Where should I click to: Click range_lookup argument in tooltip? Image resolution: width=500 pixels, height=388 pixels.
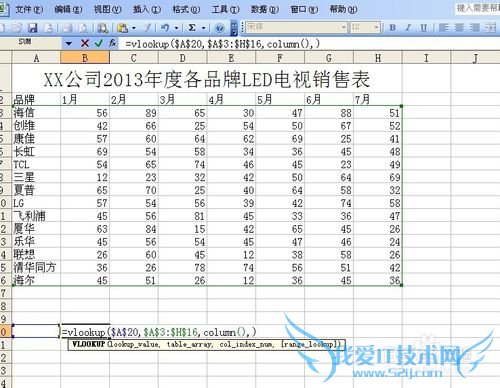click(309, 344)
